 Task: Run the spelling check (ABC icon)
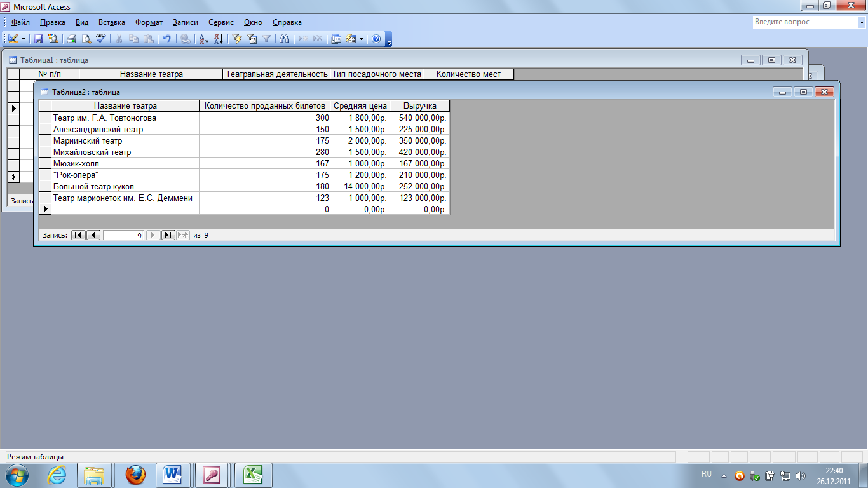point(100,39)
